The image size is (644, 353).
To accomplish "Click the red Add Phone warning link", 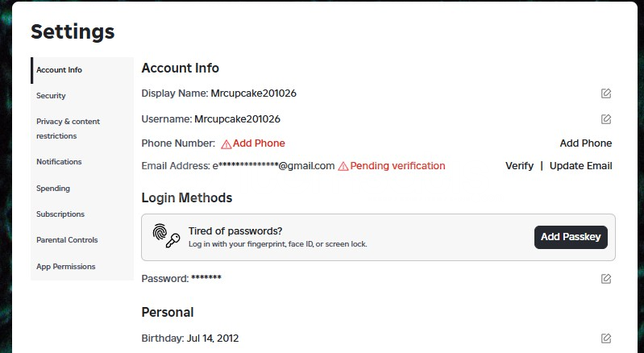I will (259, 143).
